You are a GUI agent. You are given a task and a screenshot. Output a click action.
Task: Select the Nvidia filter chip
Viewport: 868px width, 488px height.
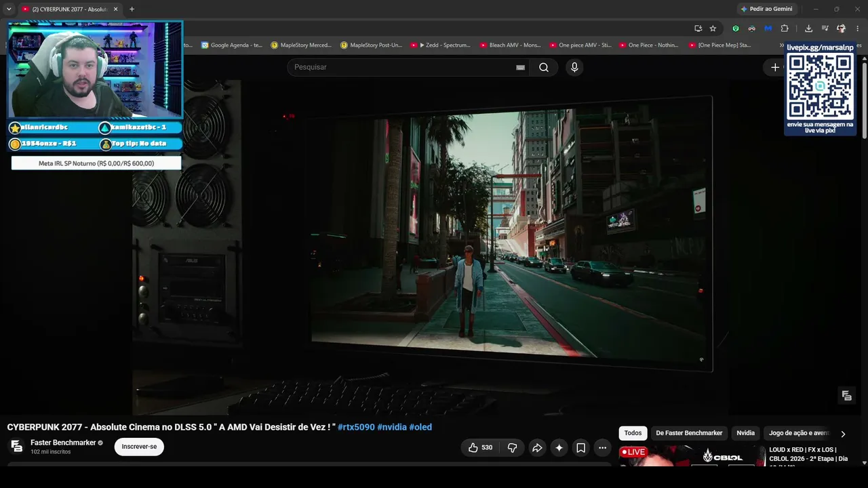pos(745,433)
